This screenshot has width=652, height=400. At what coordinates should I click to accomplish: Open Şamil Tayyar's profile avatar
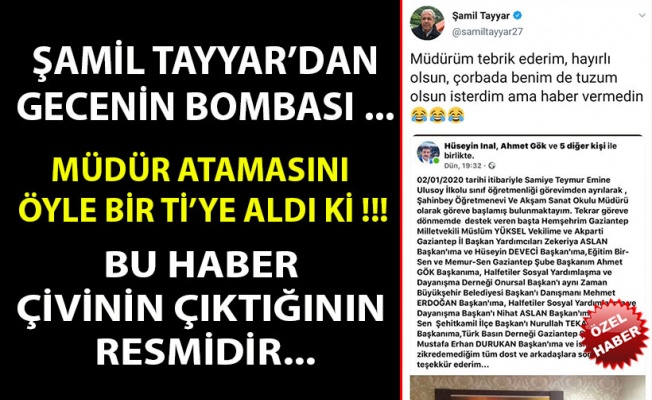click(427, 23)
